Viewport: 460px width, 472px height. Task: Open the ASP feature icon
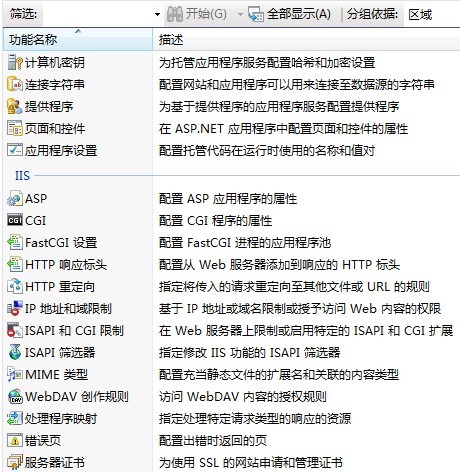pyautogui.click(x=15, y=199)
